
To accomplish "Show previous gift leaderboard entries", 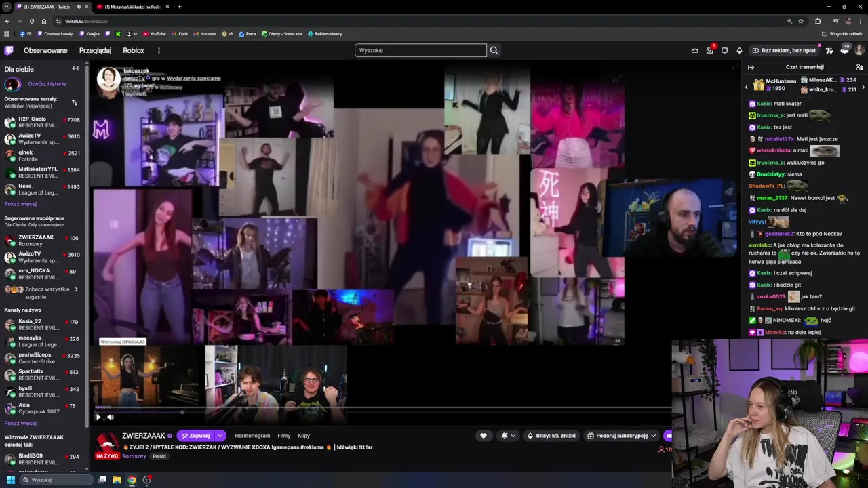I will (747, 87).
